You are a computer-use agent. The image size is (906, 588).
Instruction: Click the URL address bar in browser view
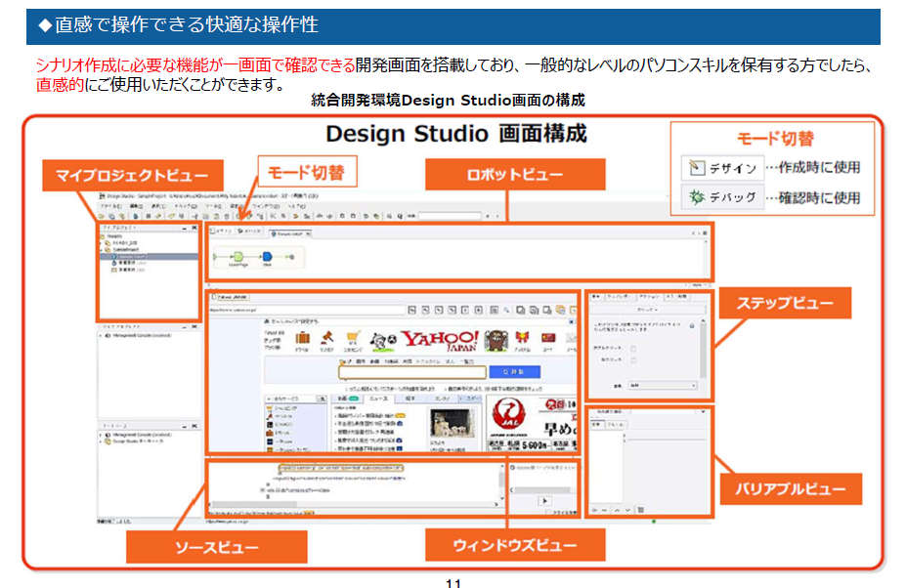(x=306, y=311)
